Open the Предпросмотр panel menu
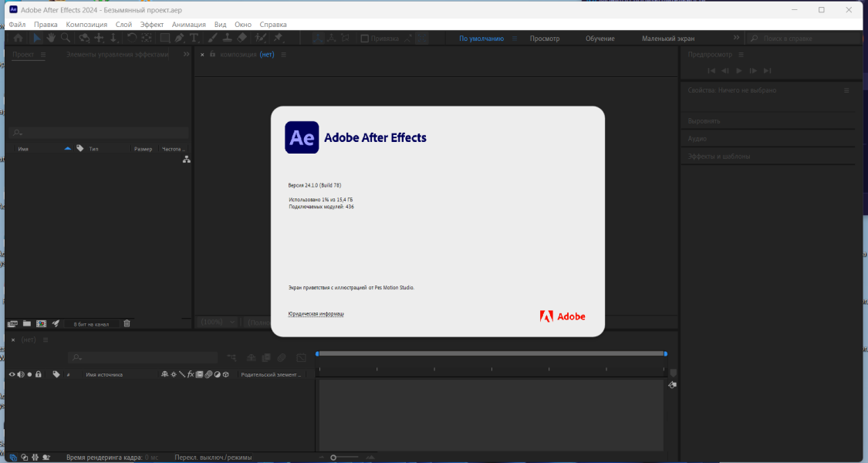This screenshot has height=463, width=868. click(741, 54)
